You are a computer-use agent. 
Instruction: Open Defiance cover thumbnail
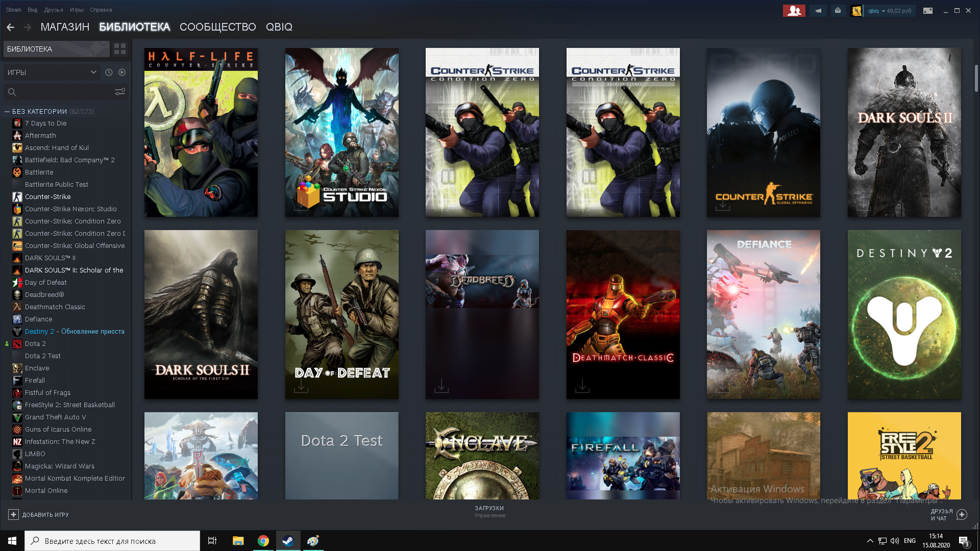764,314
